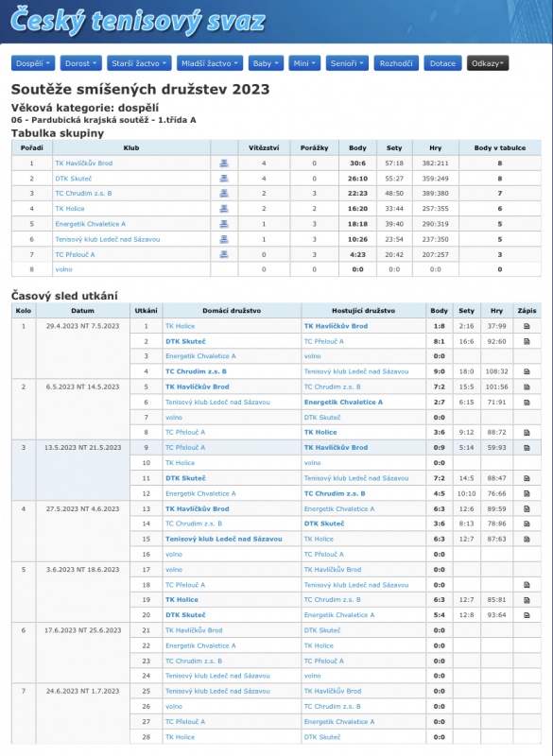The height and width of the screenshot is (756, 553).
Task: Open match report icon for match 15
Action: click(x=527, y=539)
